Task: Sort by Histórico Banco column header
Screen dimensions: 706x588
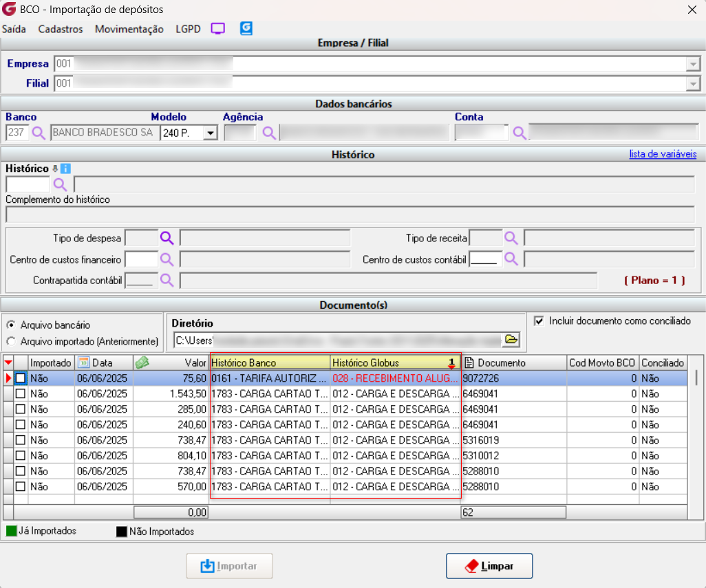Action: point(270,362)
